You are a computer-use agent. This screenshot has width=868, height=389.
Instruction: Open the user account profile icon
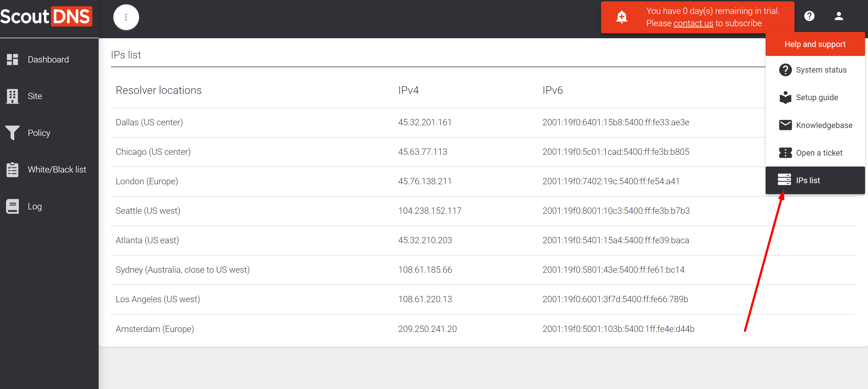point(838,16)
